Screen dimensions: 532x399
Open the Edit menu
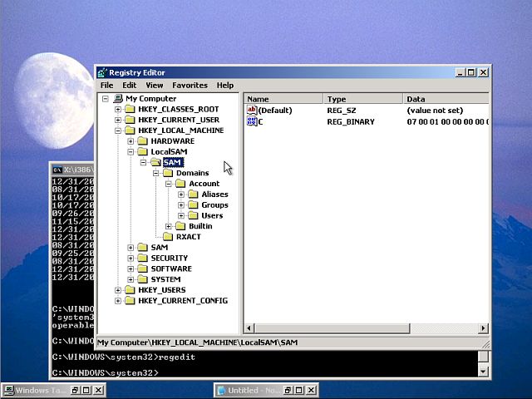pyautogui.click(x=130, y=85)
